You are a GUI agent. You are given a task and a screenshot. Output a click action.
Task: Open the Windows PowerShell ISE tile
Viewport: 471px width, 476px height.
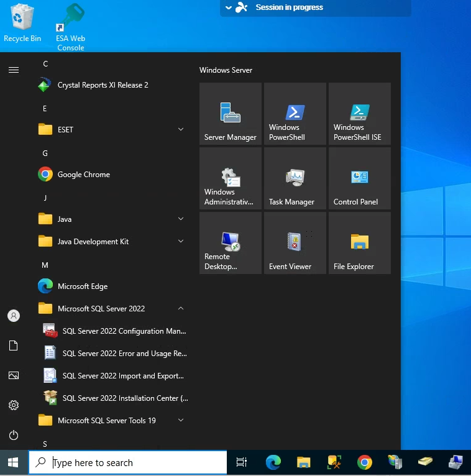(360, 114)
